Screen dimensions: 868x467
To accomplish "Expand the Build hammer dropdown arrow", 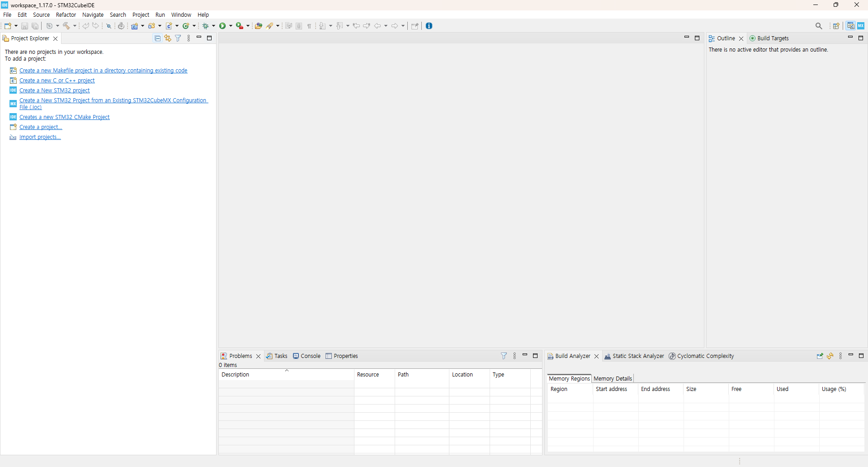I will pyautogui.click(x=75, y=26).
